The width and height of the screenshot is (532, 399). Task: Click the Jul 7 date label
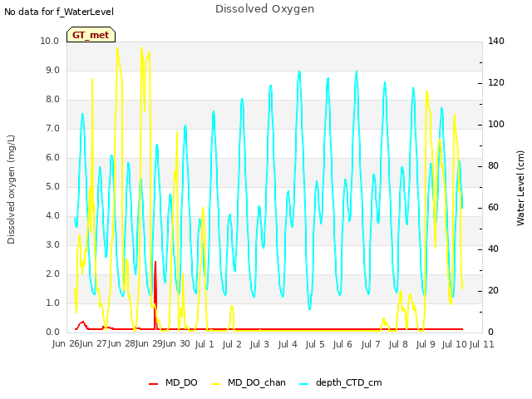371,344
